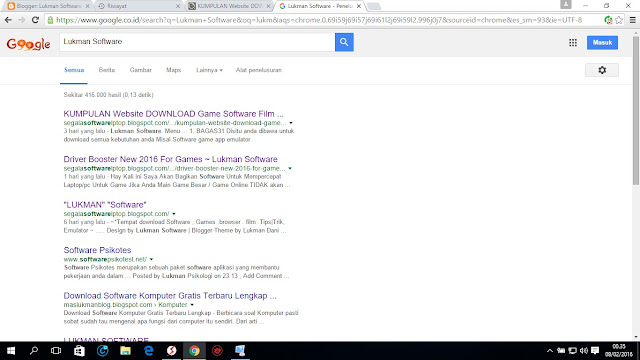Image resolution: width=640 pixels, height=360 pixels.
Task: Expand the Lainnya dropdown
Action: [x=209, y=70]
